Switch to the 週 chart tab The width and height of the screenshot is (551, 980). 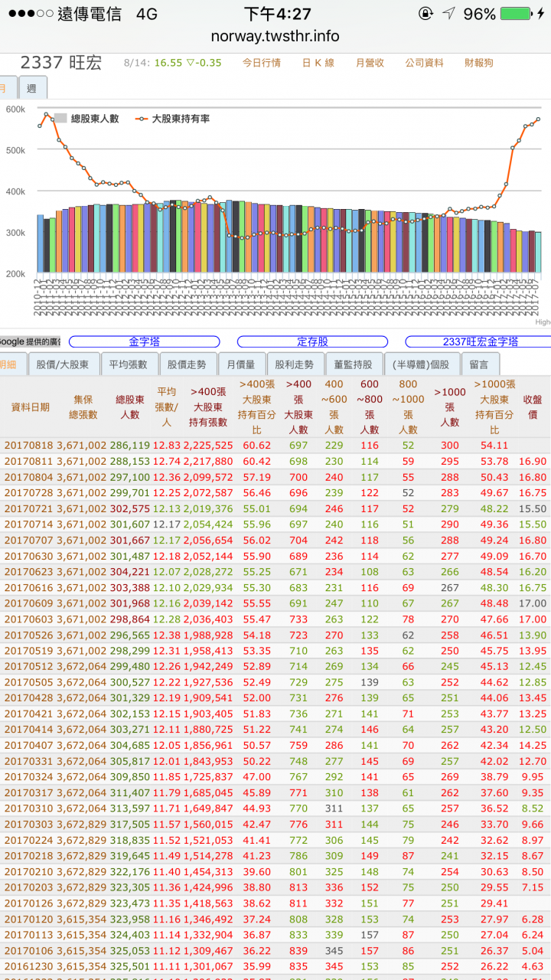point(32,88)
